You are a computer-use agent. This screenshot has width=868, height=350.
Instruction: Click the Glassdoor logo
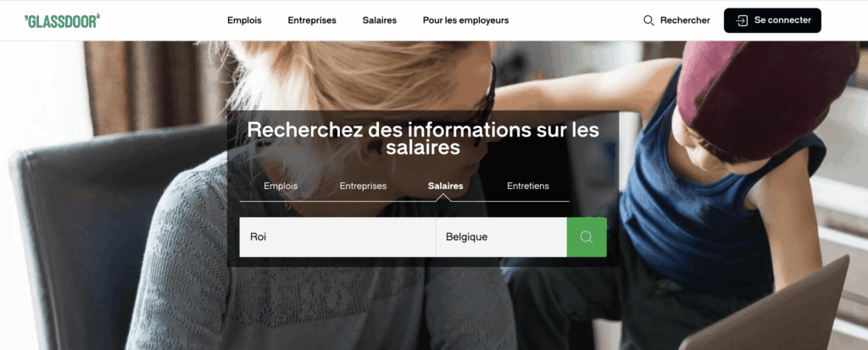point(62,20)
